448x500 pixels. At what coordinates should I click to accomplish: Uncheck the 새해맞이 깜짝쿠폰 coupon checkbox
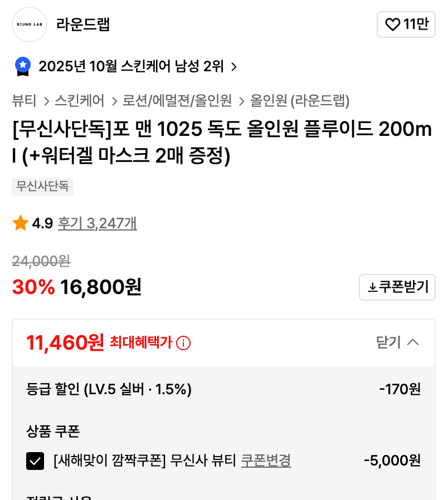pos(35,461)
